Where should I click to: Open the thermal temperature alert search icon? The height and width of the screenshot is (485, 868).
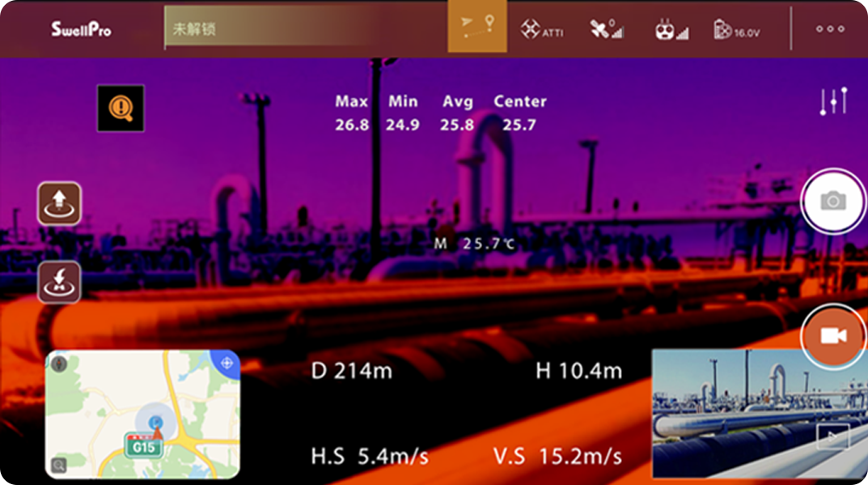[x=121, y=108]
